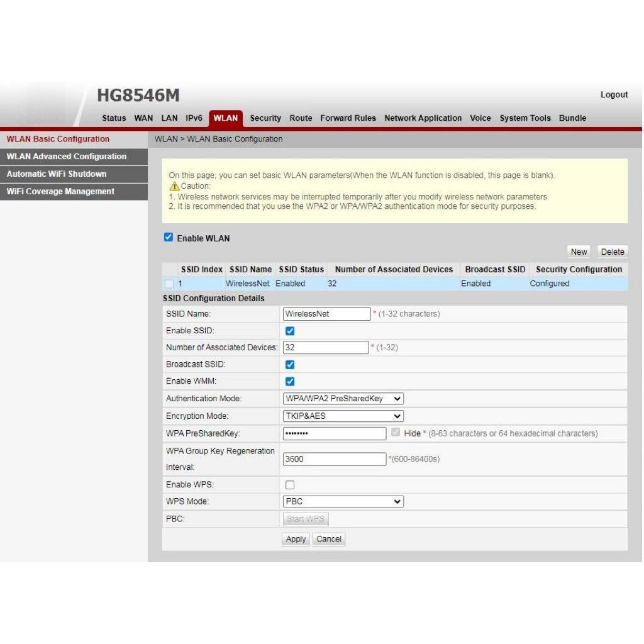The image size is (644, 644).
Task: Click the Logout link
Action: (x=614, y=95)
